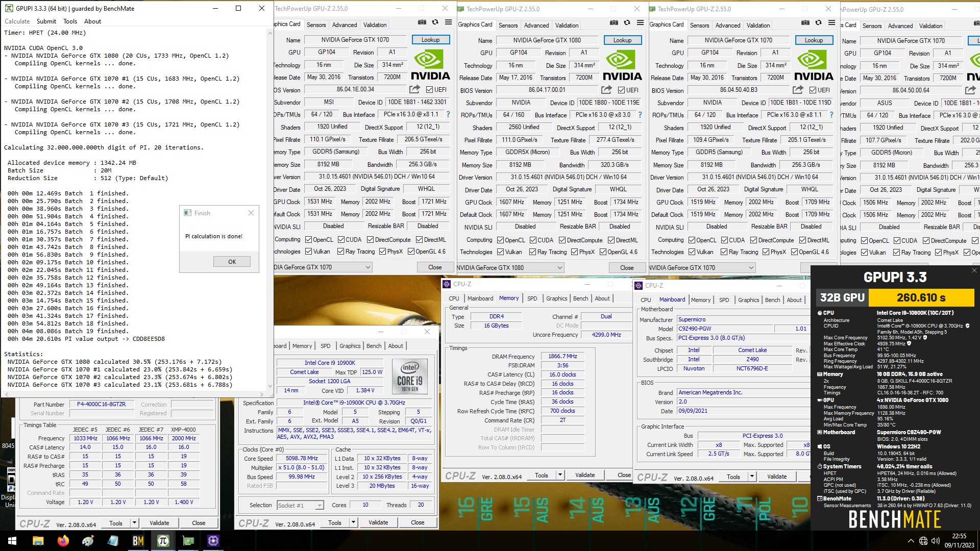Image resolution: width=980 pixels, height=551 pixels.
Task: Toggle CUDA checkbox in GTX 1080 GPU-Z window
Action: 533,240
